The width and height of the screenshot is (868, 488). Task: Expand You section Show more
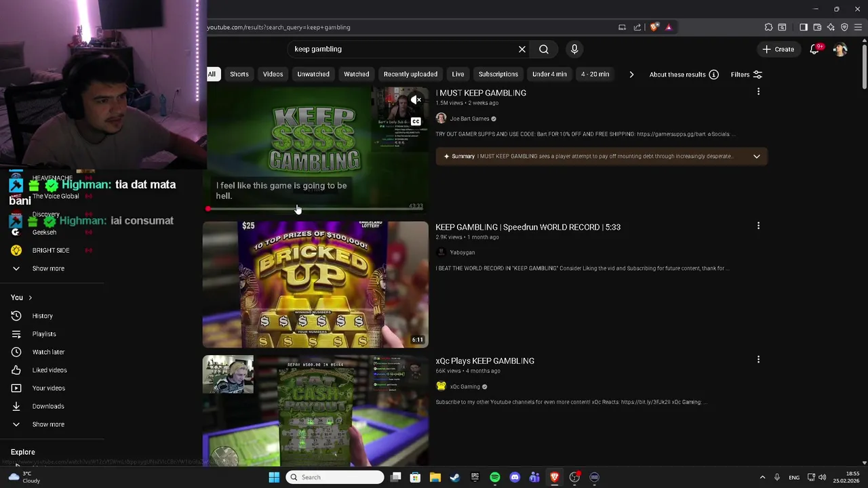click(48, 424)
